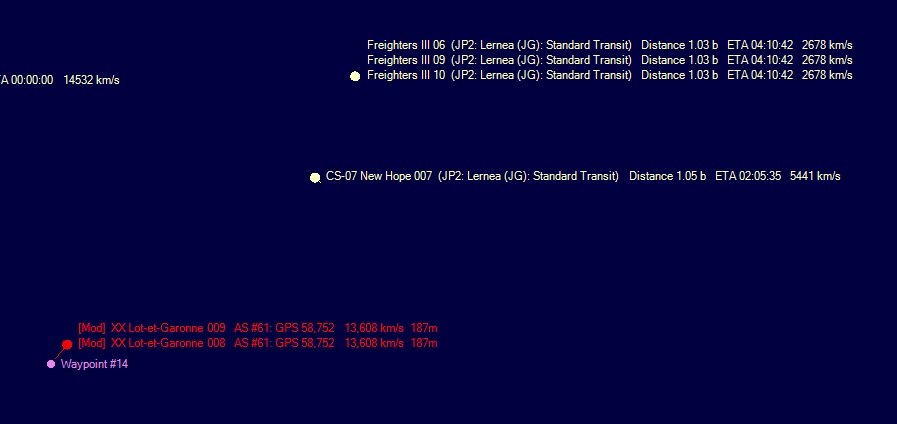Select the pink Waypoint #14 marker dot
Viewport: 897px width, 424px height.
(51, 364)
